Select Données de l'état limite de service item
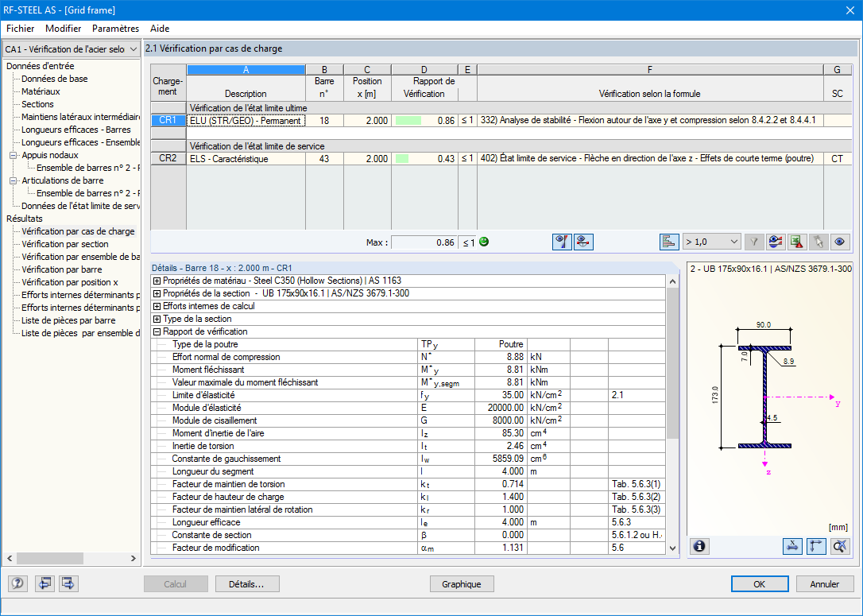 coord(80,206)
